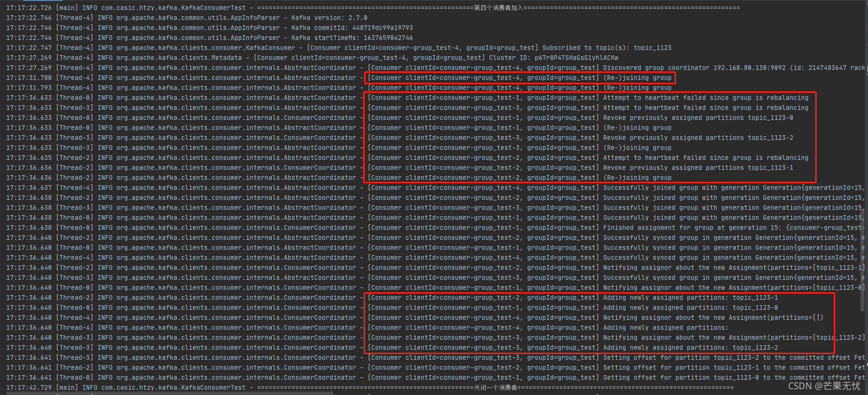Select test-3 'Successfully synced group' message
This screenshot has width=868, height=395.
[x=734, y=277]
